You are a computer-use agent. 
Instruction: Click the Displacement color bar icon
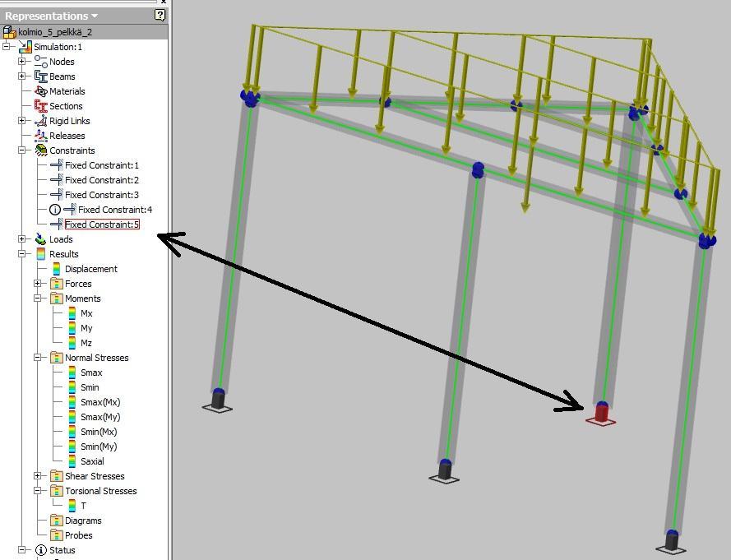point(57,269)
